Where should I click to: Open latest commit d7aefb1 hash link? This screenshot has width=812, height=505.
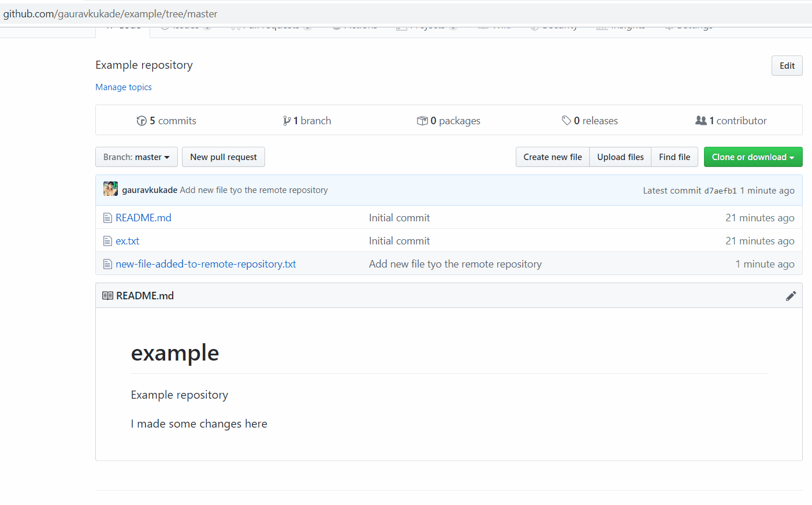(x=720, y=191)
